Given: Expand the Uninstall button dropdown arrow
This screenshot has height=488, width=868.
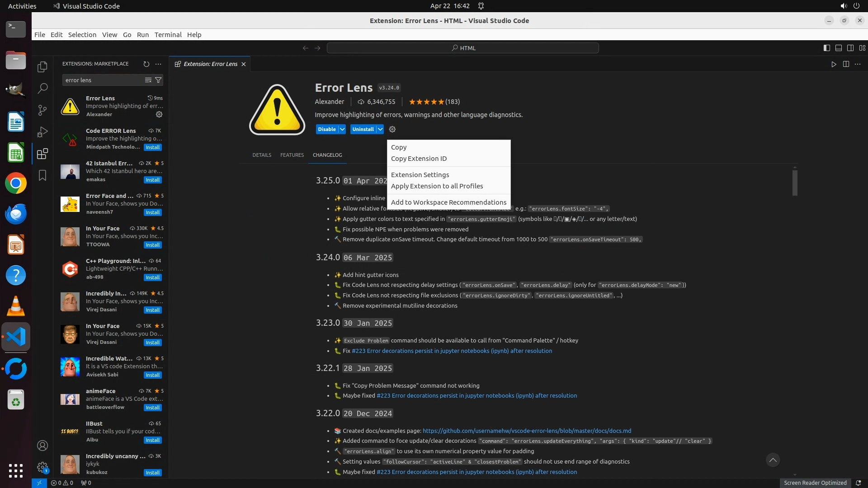Looking at the screenshot, I should pyautogui.click(x=380, y=129).
